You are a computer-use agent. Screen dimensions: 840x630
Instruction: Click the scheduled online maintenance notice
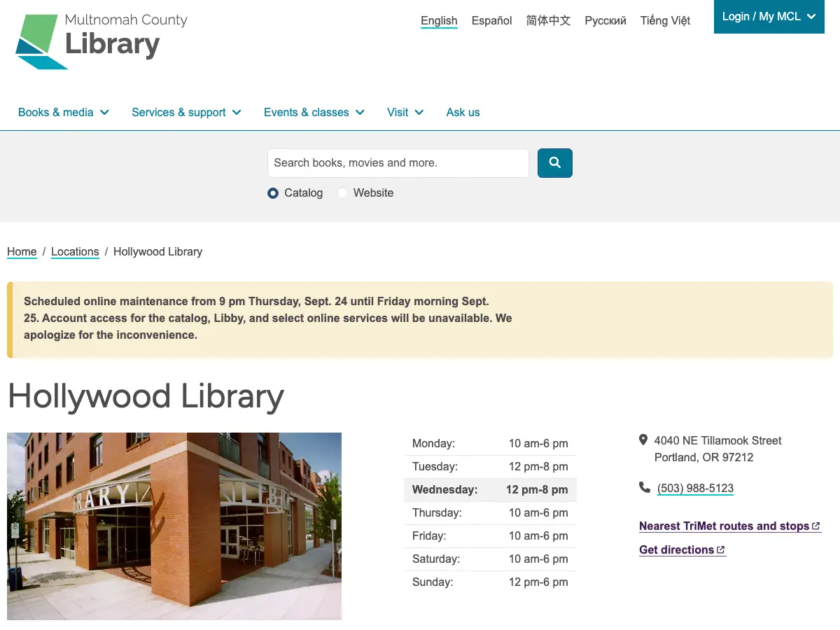420,319
